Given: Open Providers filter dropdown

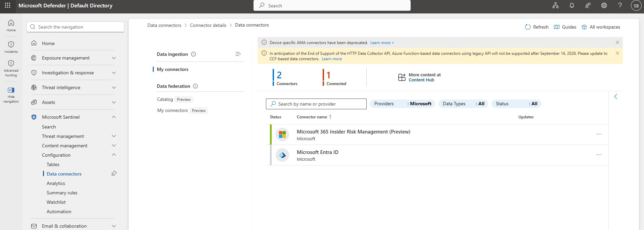Looking at the screenshot, I should (403, 104).
